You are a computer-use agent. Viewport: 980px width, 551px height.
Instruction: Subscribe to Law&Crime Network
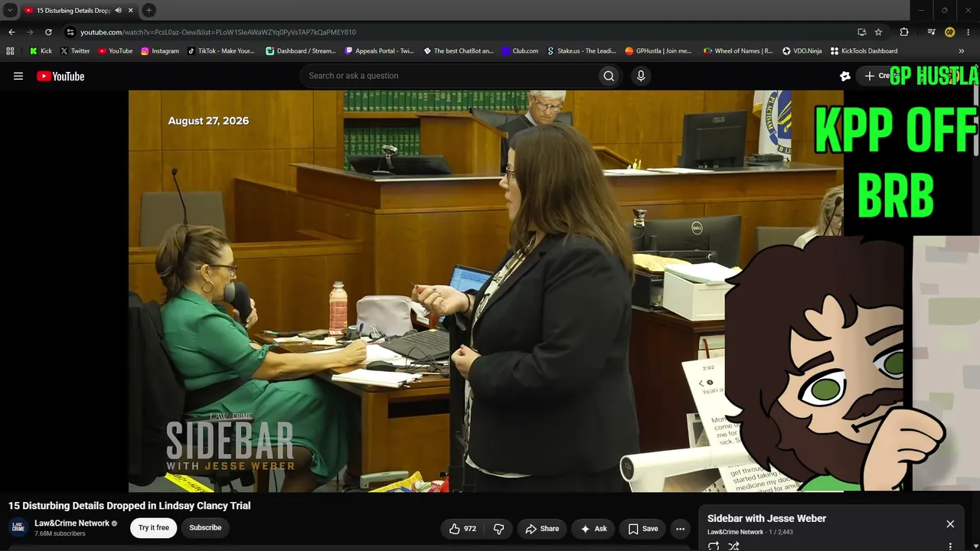(x=205, y=528)
